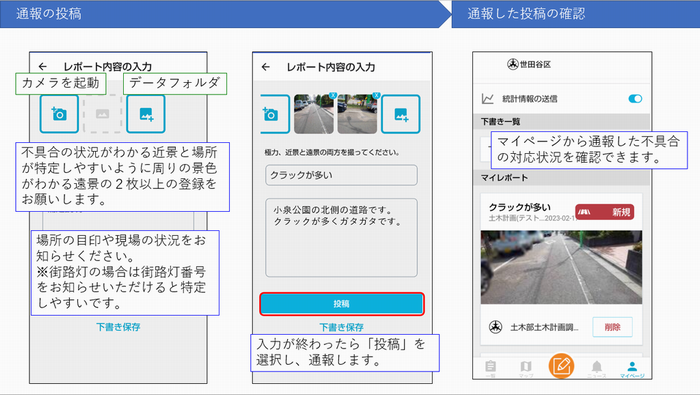The height and width of the screenshot is (395, 700).
Task: Open list tab icon in bottom navigation
Action: (x=490, y=367)
